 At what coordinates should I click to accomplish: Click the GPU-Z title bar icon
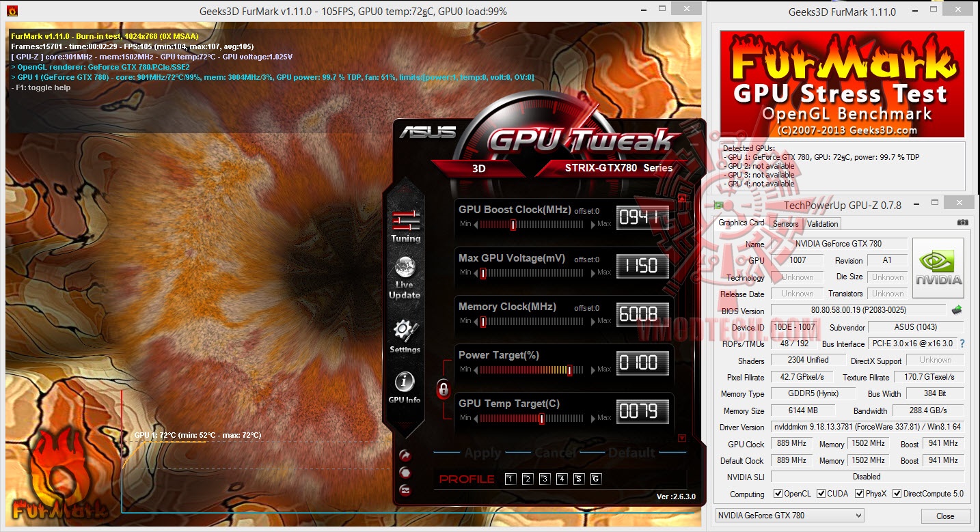click(718, 205)
